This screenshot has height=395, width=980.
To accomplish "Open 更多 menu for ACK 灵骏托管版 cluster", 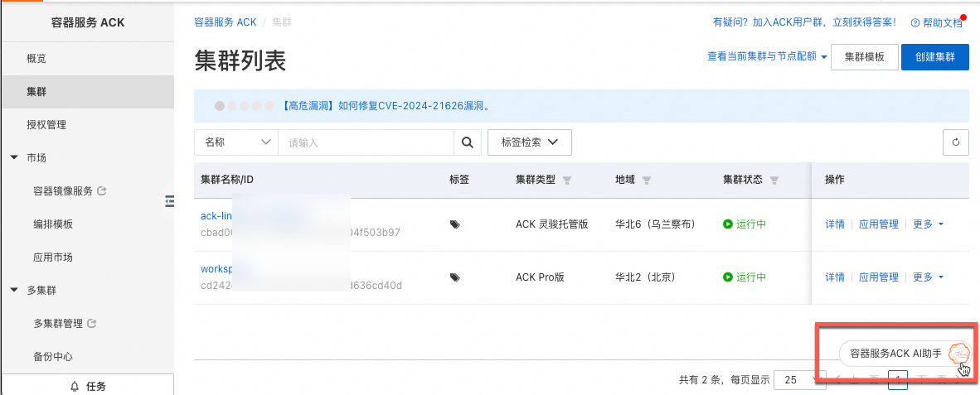I will 928,224.
